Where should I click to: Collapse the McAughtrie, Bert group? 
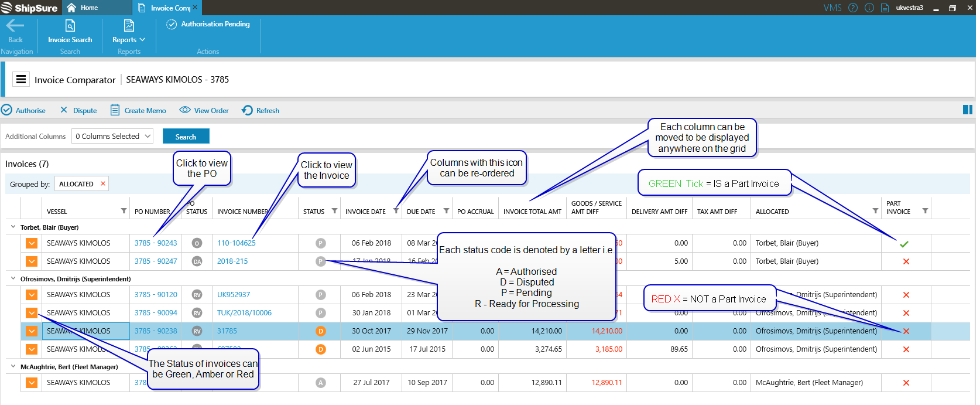[13, 366]
